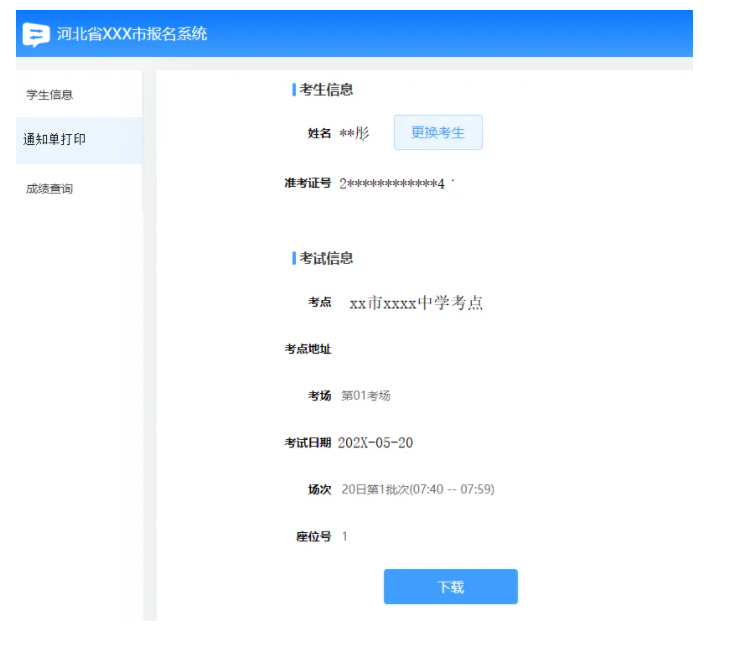This screenshot has height=670, width=753.
Task: Click the masked 准考证号 number value
Action: click(x=392, y=184)
